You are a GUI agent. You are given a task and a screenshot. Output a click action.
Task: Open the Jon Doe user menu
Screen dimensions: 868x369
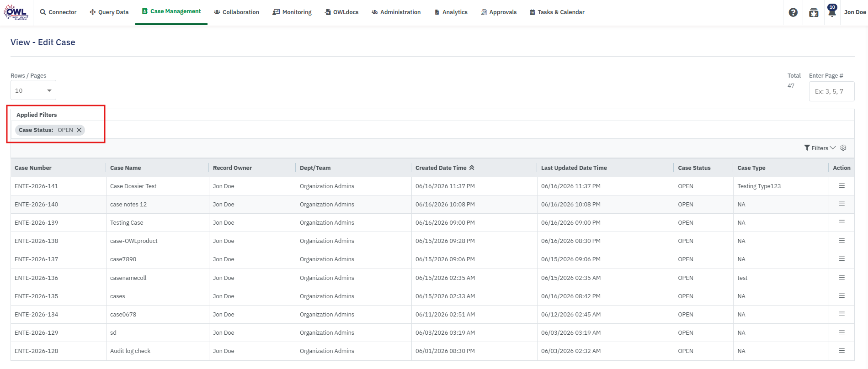click(855, 12)
